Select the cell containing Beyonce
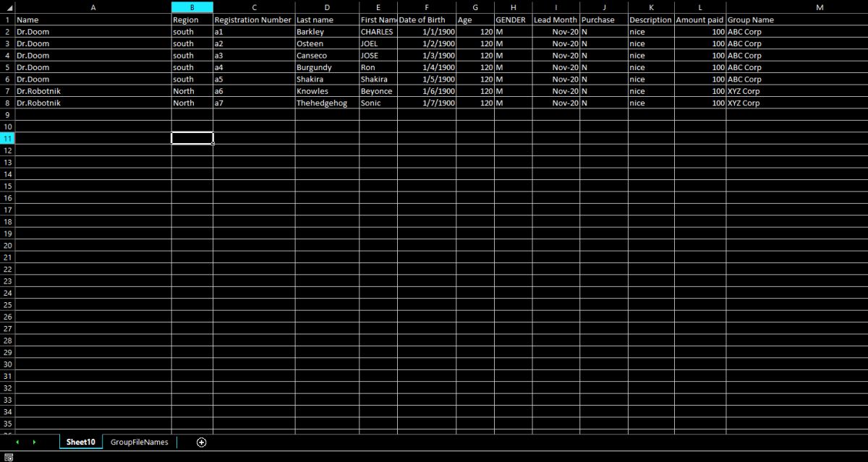 click(x=378, y=91)
